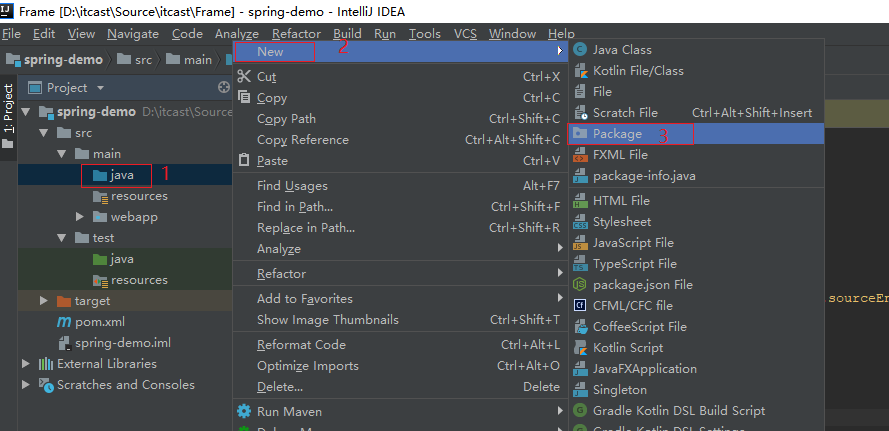Open the Refactor menu in menu bar
The height and width of the screenshot is (431, 889).
click(297, 34)
